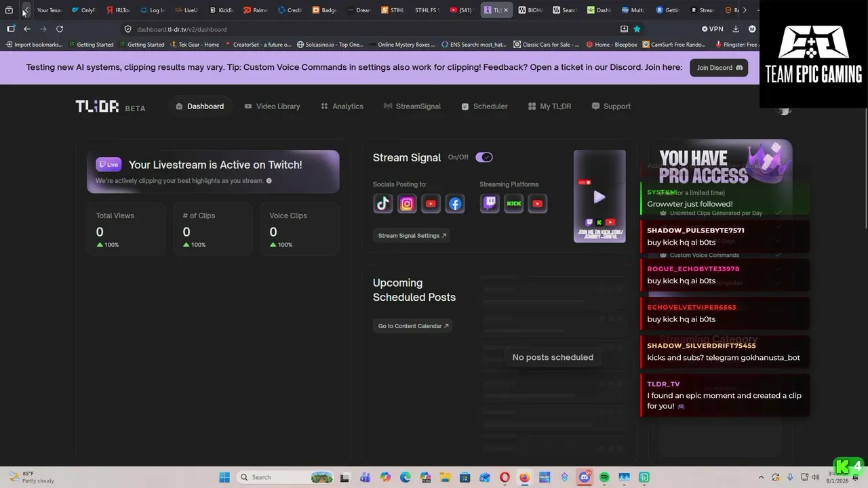Viewport: 868px width, 488px height.
Task: Switch to the OnlyF browser tab
Action: pyautogui.click(x=83, y=10)
